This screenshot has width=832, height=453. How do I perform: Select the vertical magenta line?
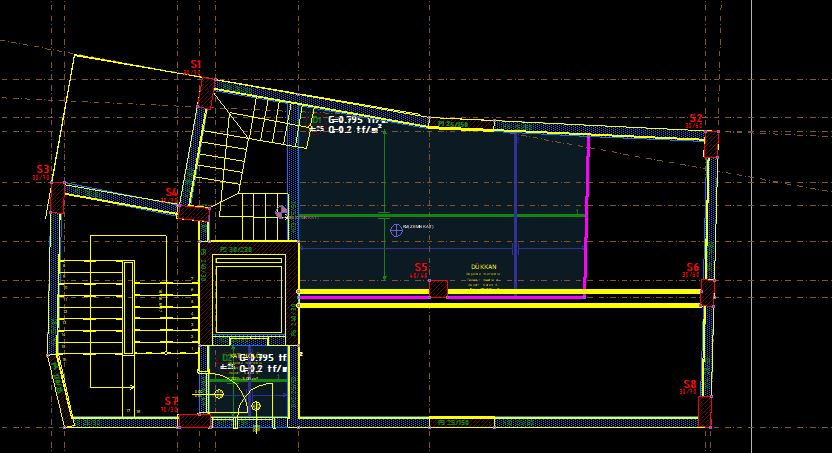(587, 215)
